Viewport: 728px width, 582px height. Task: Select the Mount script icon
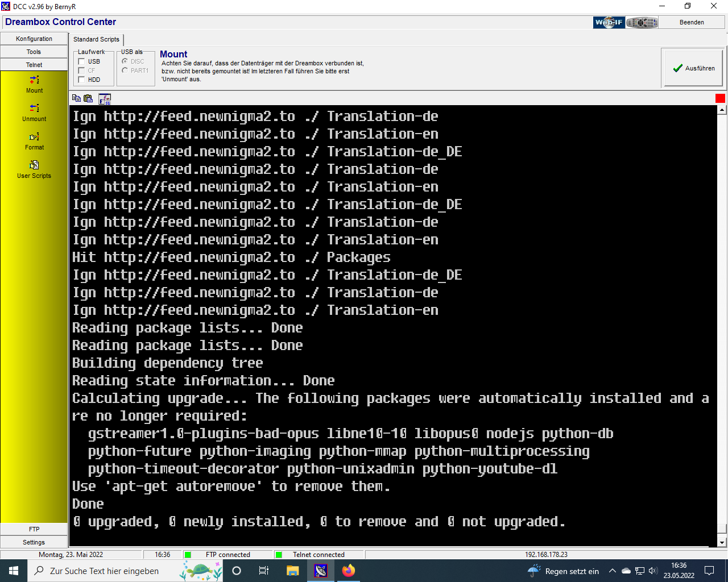[x=34, y=81]
